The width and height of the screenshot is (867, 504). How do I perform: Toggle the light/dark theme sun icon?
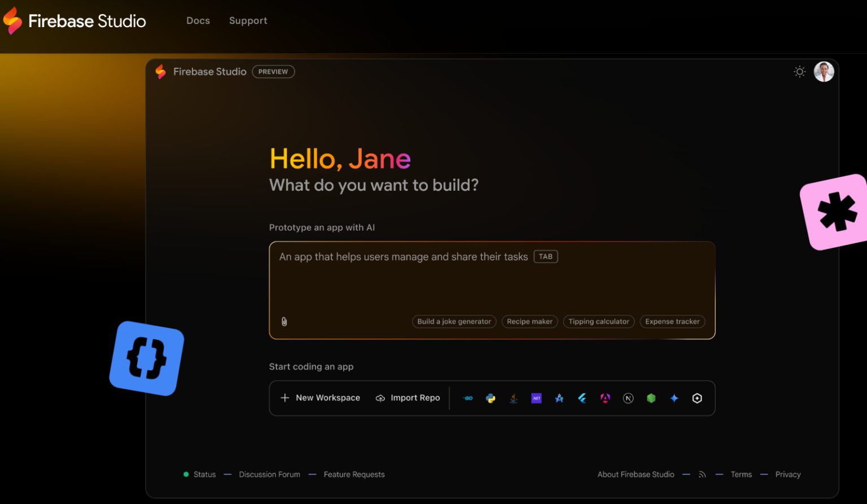799,72
